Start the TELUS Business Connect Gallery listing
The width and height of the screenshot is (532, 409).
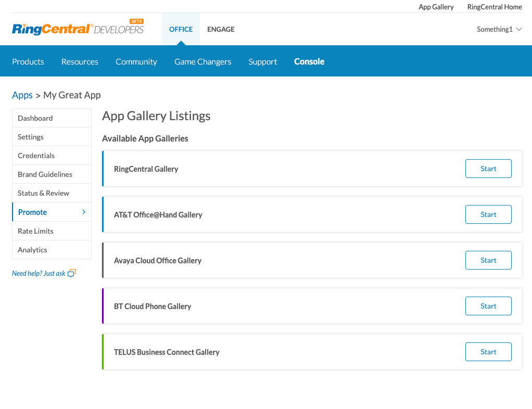point(488,352)
